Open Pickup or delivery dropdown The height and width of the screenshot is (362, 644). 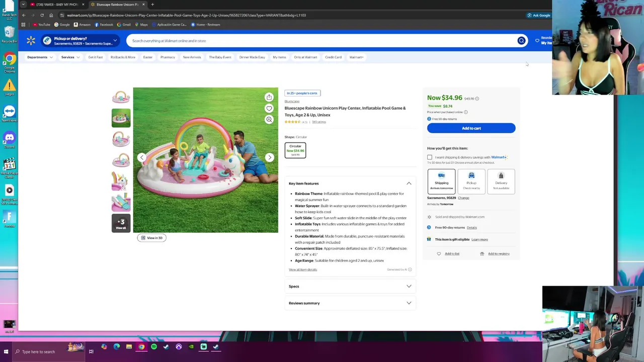pyautogui.click(x=80, y=41)
